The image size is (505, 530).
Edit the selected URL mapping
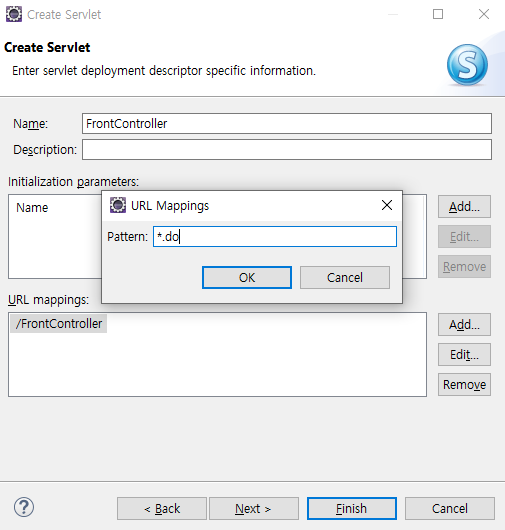pos(464,355)
